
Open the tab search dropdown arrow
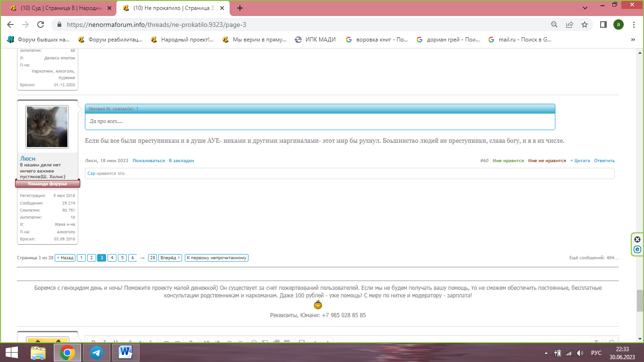[x=585, y=8]
